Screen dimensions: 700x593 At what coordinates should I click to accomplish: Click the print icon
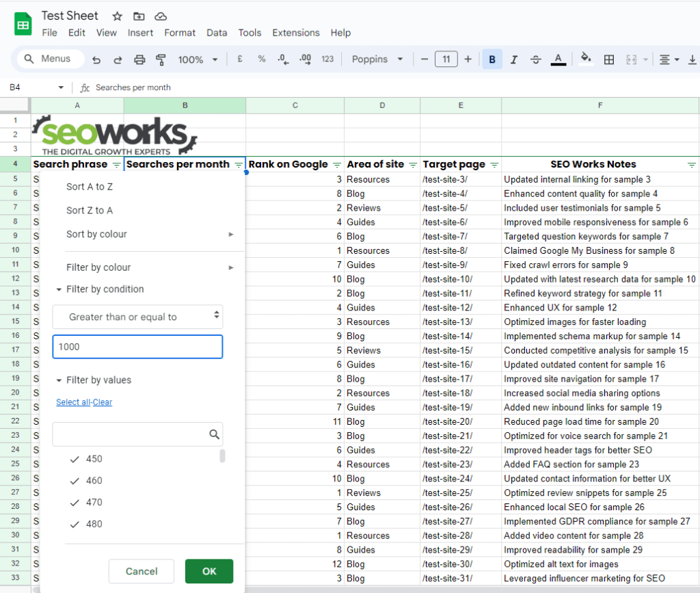[x=139, y=60]
